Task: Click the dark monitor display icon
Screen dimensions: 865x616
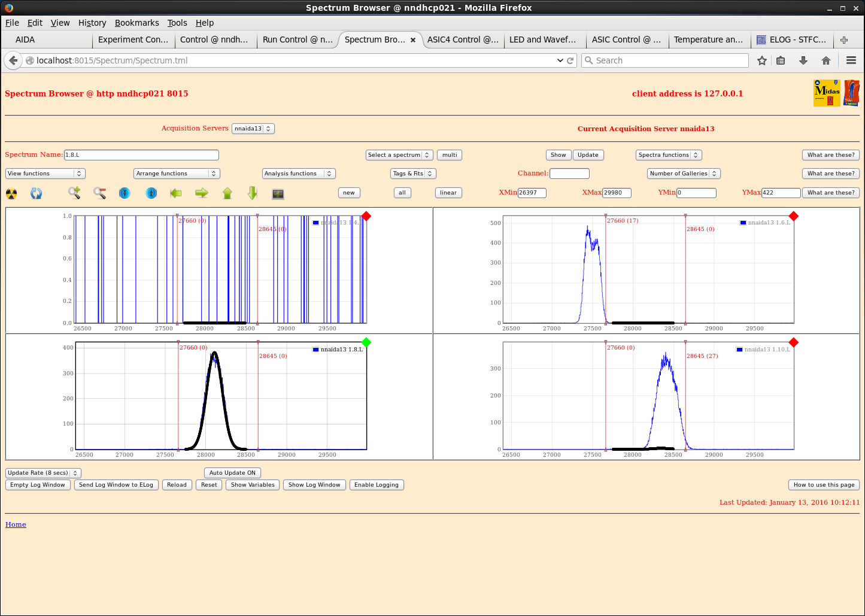Action: [278, 194]
